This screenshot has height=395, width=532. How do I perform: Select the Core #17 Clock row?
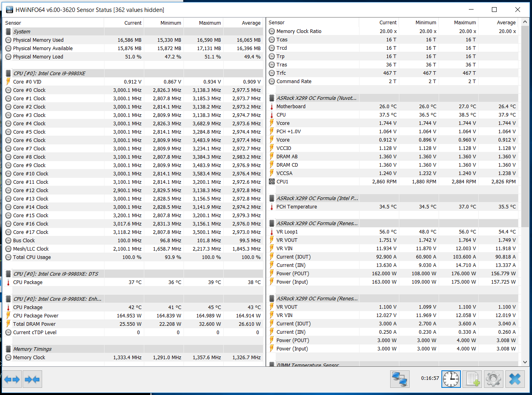(x=133, y=232)
